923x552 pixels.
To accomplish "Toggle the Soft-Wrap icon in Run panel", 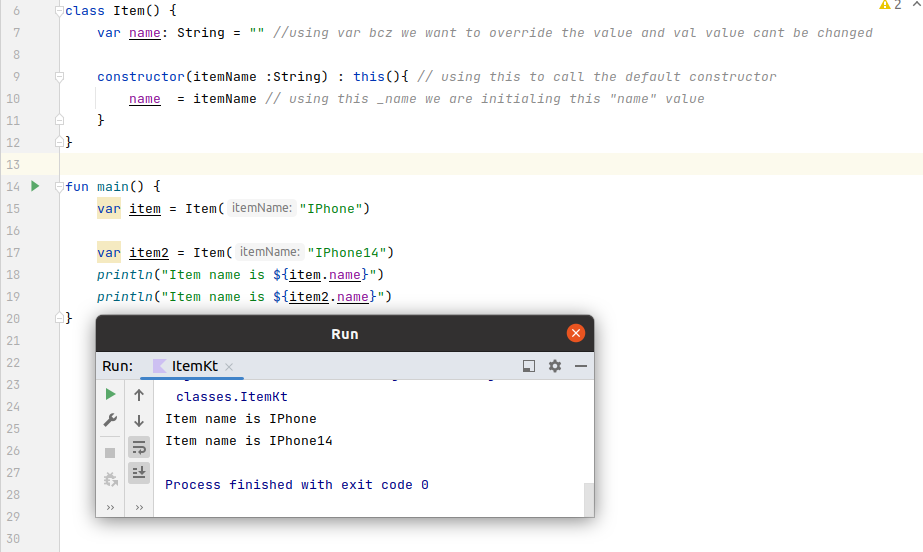I will pos(139,447).
